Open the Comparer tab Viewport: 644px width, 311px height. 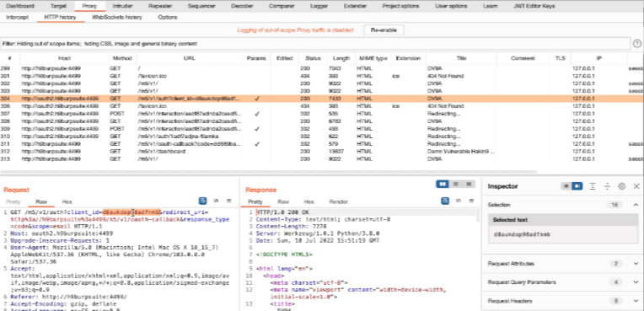[x=282, y=6]
